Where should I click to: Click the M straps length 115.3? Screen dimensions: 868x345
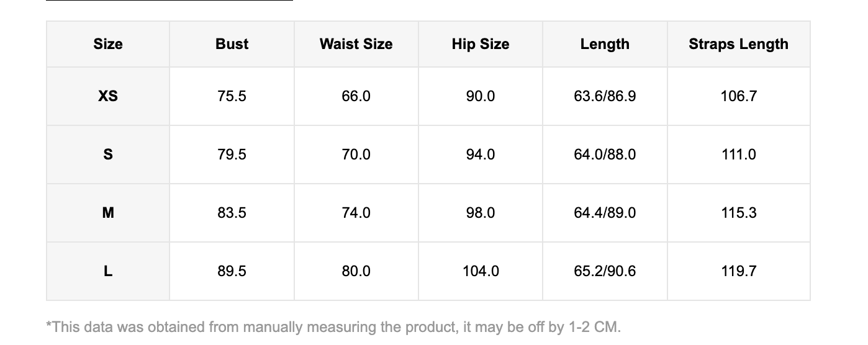[738, 213]
